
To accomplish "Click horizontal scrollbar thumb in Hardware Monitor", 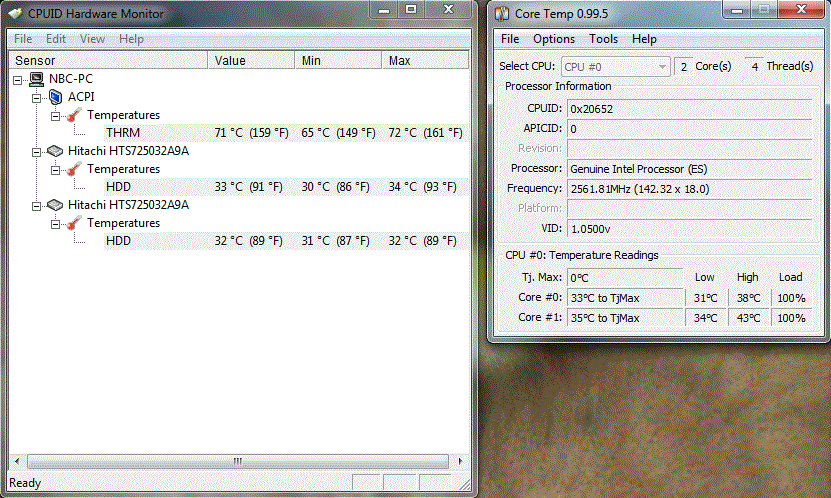I will point(237,461).
